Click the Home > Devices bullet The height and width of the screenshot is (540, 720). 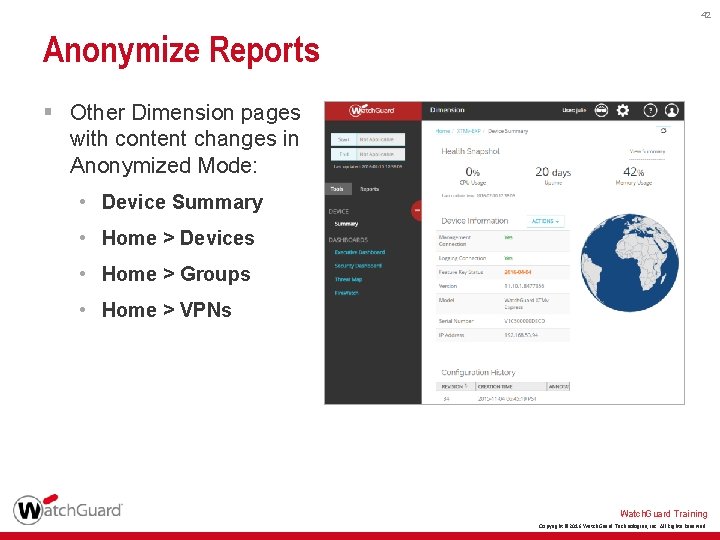(x=178, y=238)
